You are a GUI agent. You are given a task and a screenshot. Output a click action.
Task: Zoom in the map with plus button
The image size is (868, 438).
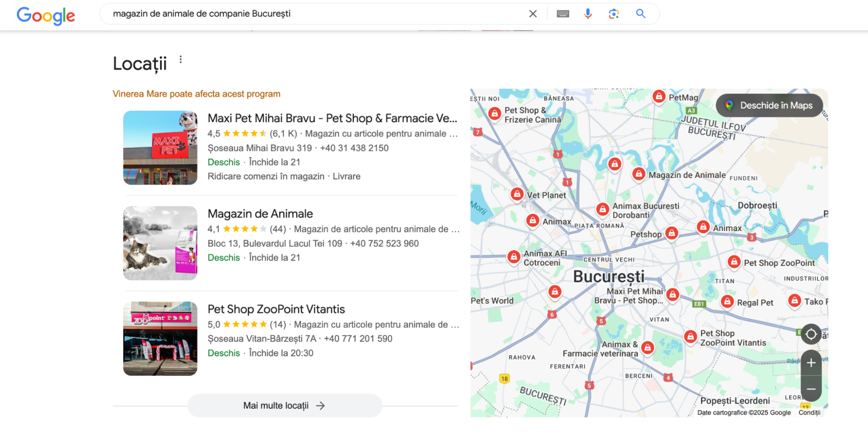[811, 363]
